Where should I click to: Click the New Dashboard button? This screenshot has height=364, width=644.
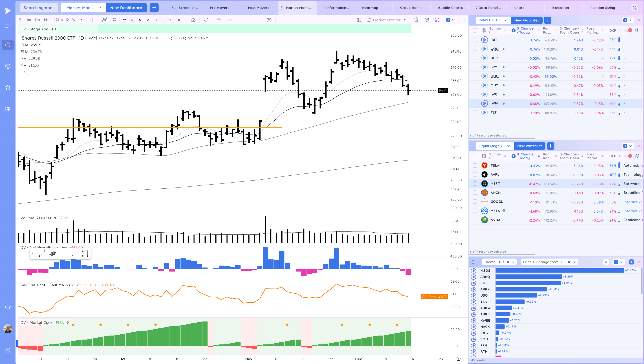point(126,8)
